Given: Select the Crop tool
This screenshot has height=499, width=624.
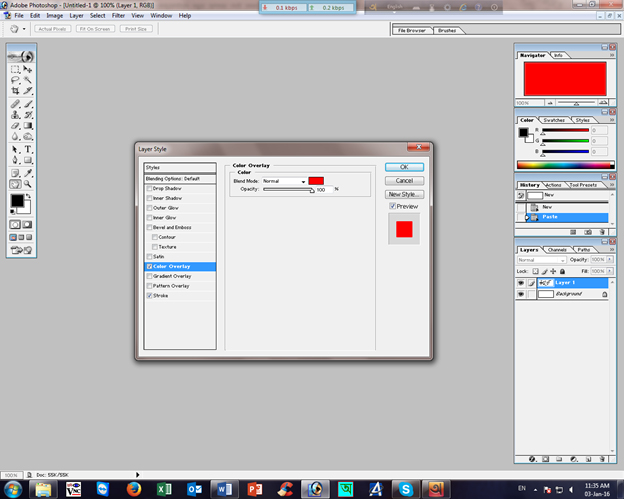Looking at the screenshot, I should coord(15,91).
